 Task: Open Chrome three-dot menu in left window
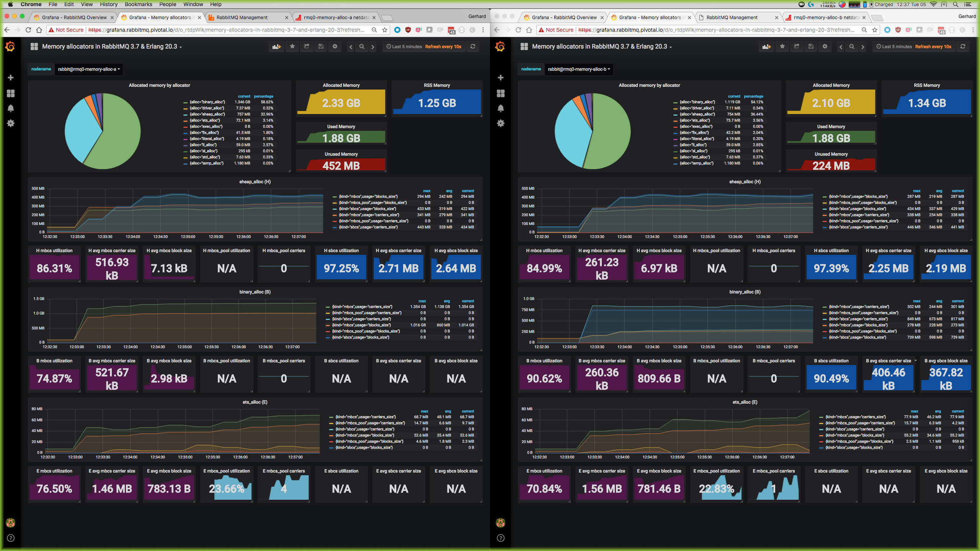483,30
